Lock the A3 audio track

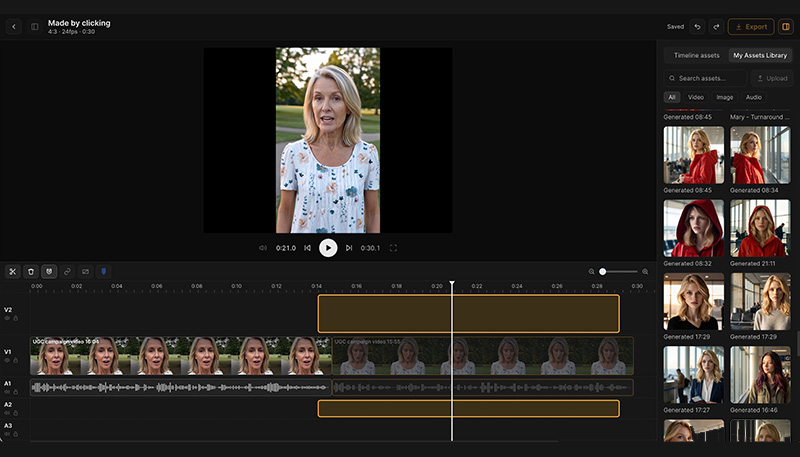tap(15, 434)
